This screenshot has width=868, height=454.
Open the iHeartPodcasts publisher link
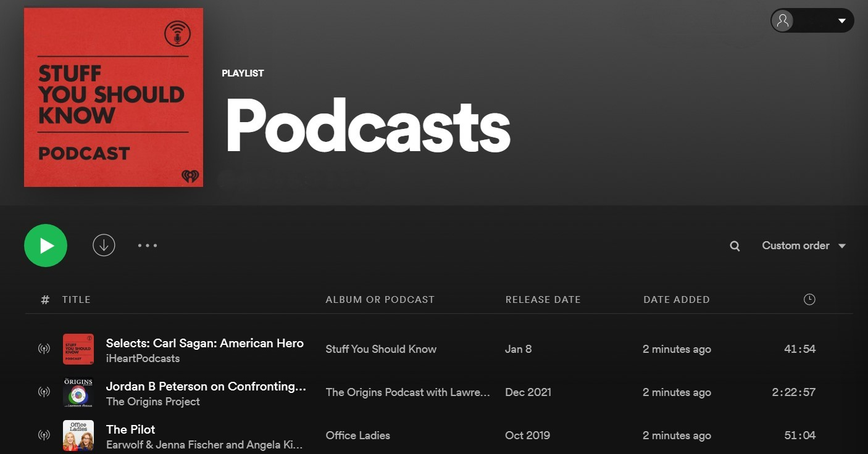pyautogui.click(x=143, y=358)
